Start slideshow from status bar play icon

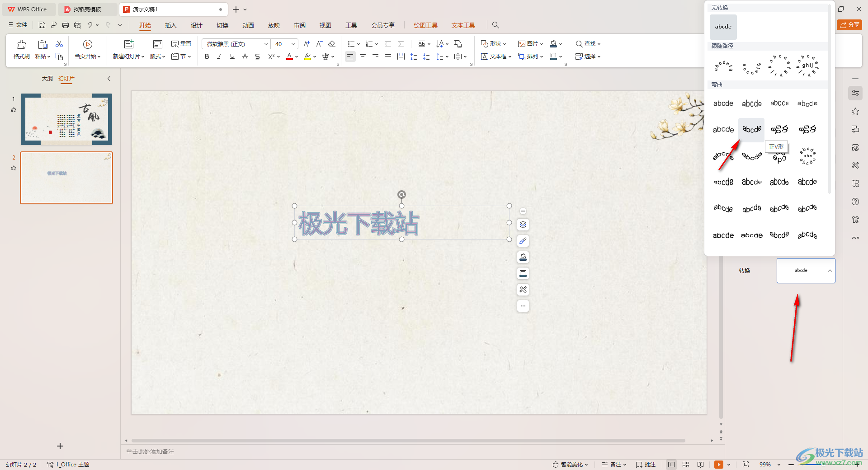coord(718,465)
